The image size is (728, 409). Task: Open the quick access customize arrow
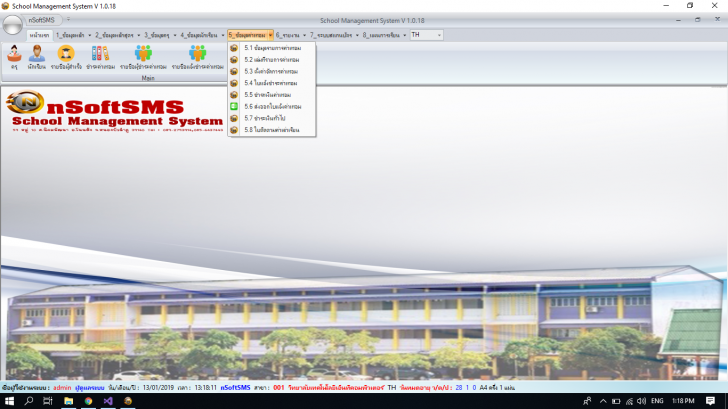point(68,19)
